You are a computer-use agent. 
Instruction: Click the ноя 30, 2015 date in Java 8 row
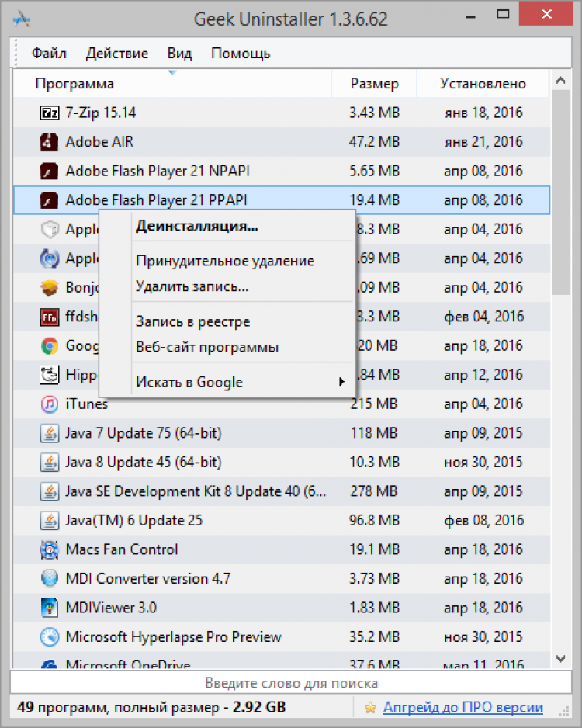(x=483, y=462)
